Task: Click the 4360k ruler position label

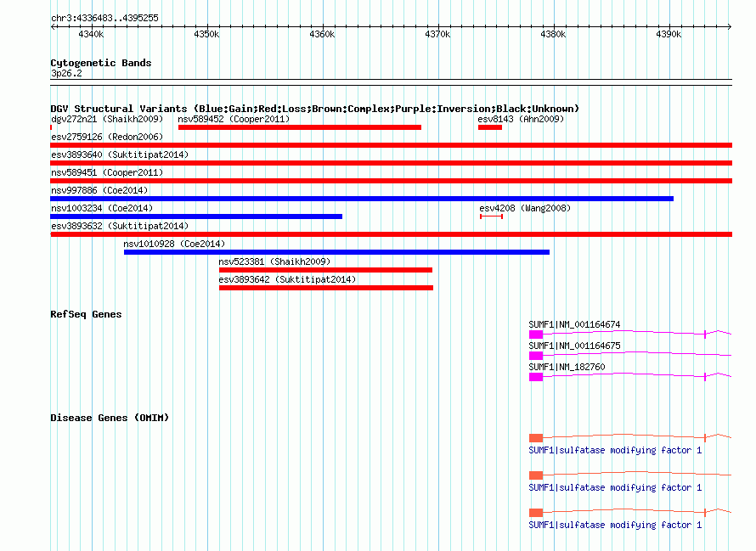Action: click(x=322, y=34)
